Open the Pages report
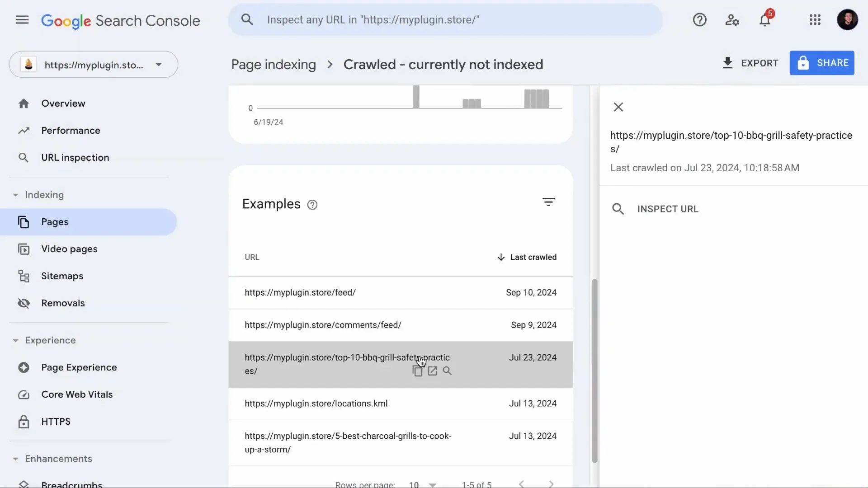This screenshot has width=868, height=488. pos(88,222)
